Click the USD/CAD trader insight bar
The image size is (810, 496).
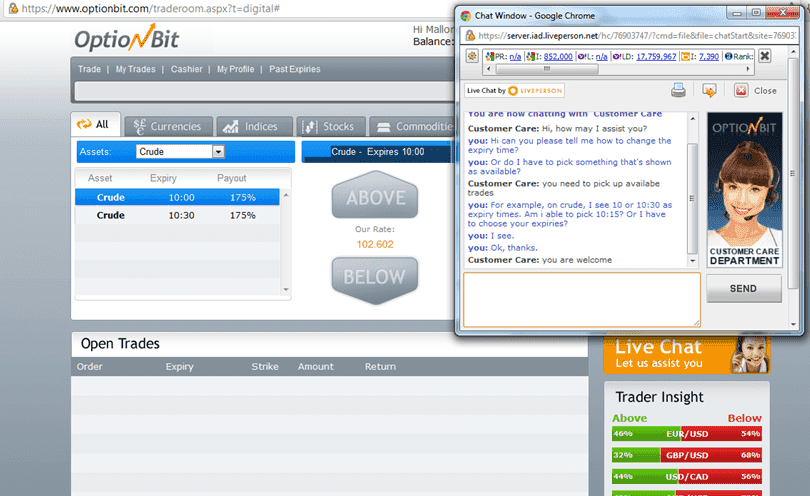pos(687,476)
